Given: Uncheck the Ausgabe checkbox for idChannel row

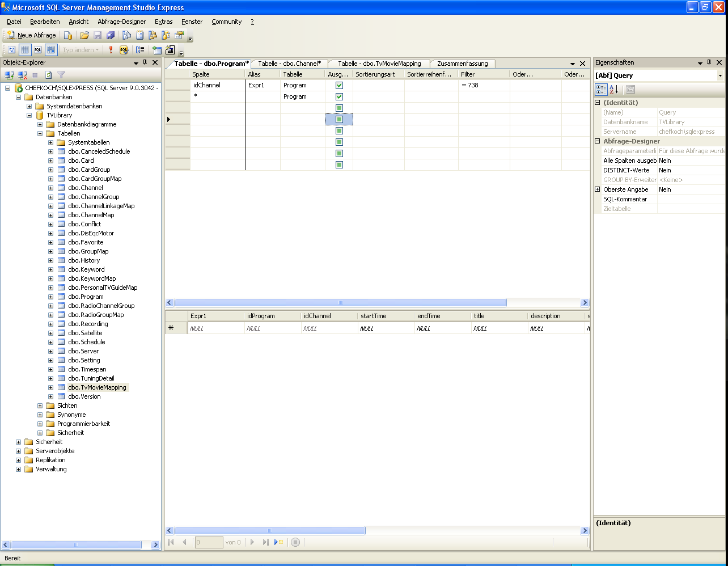Looking at the screenshot, I should 339,85.
